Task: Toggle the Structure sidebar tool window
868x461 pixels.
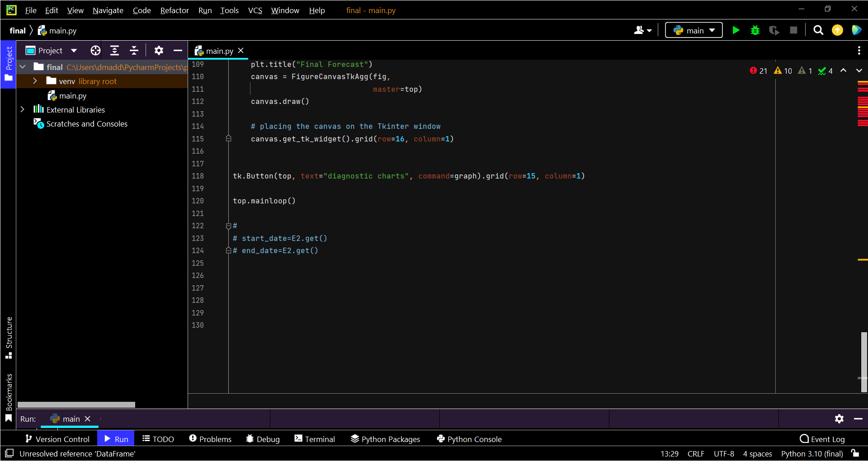Action: (8, 338)
